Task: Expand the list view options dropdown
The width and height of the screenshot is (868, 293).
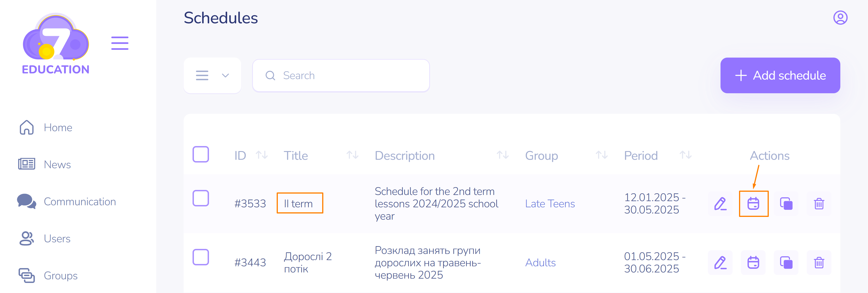Action: click(212, 75)
